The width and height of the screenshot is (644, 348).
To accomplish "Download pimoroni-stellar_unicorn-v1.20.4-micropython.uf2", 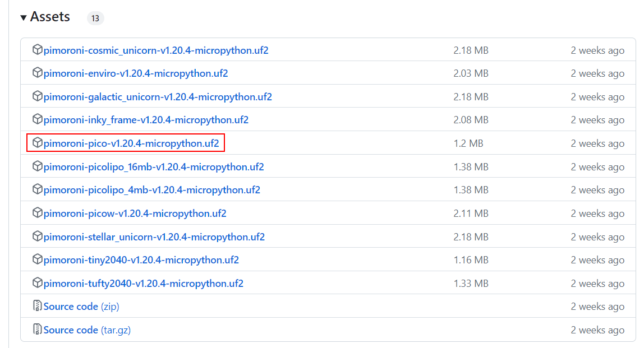I will (x=154, y=237).
